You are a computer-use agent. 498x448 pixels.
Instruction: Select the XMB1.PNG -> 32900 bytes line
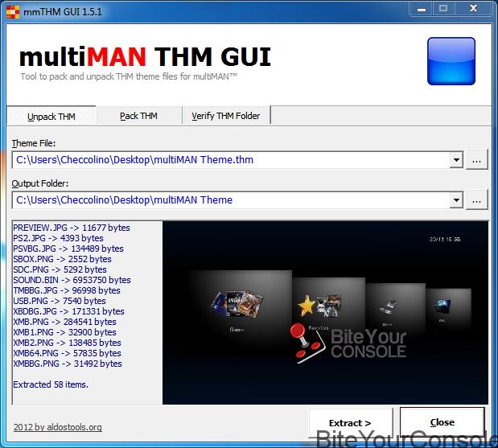coord(64,332)
